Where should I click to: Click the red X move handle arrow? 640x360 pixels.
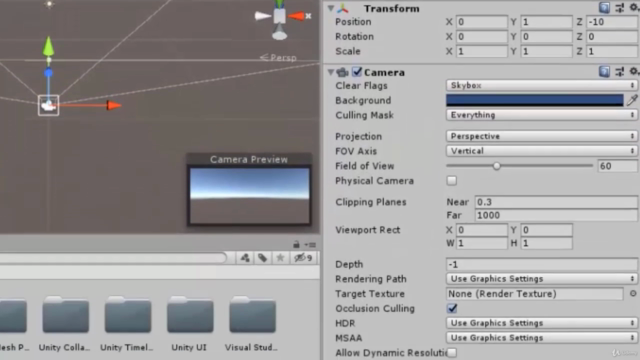tap(114, 105)
